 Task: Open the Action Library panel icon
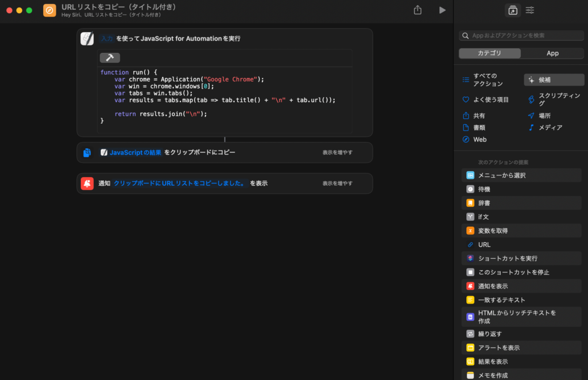coord(513,10)
